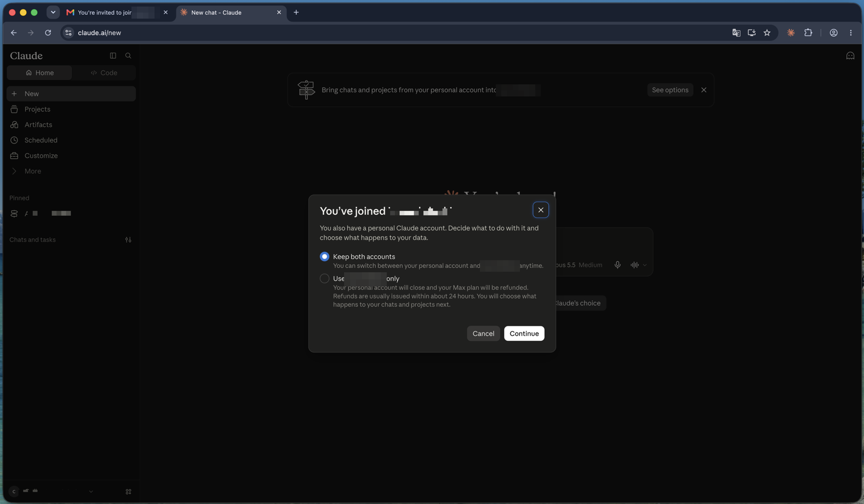Open a new browser tab with plus
This screenshot has width=864, height=504.
pyautogui.click(x=296, y=12)
